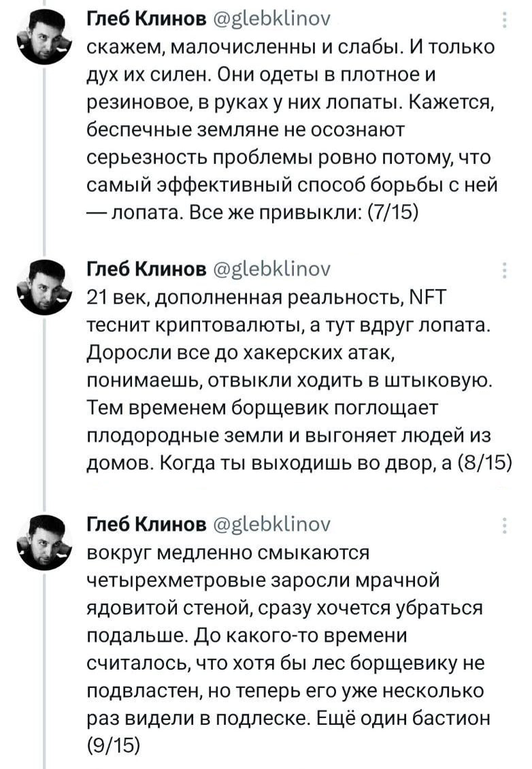Open the tweet ending with (7/15)
The image size is (532, 769).
click(x=292, y=129)
